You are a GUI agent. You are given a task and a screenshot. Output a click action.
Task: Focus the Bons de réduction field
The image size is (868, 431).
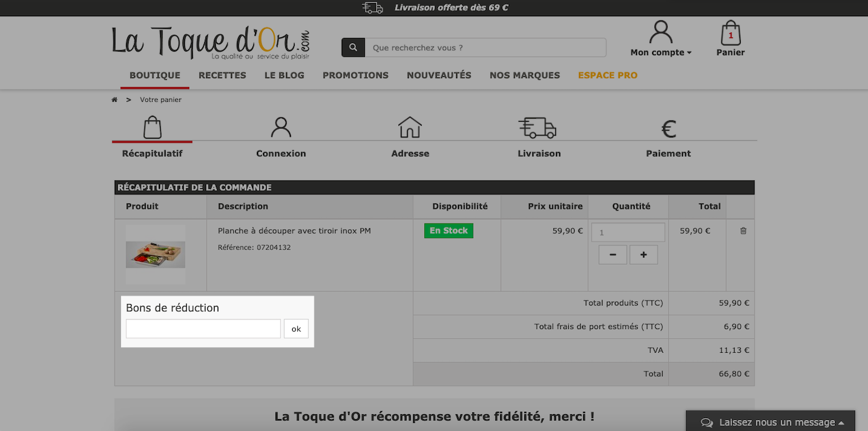204,329
